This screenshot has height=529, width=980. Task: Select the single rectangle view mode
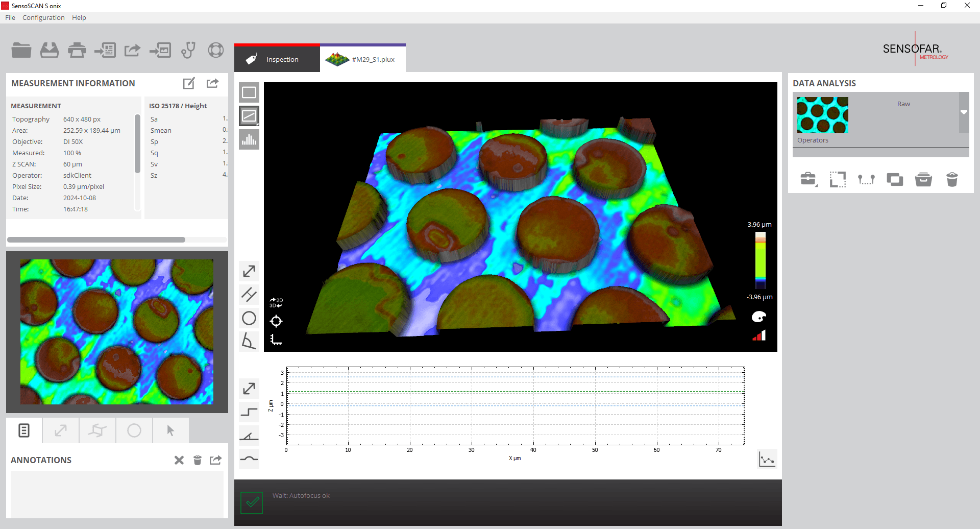tap(249, 92)
